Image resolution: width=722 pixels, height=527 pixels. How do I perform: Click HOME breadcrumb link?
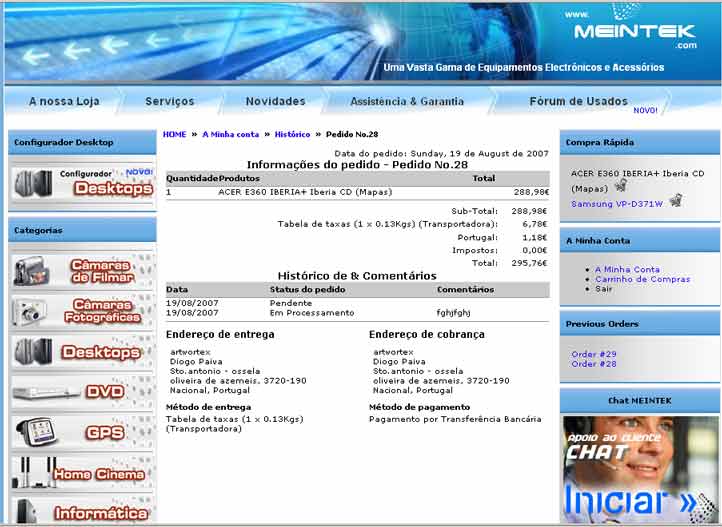[x=175, y=134]
